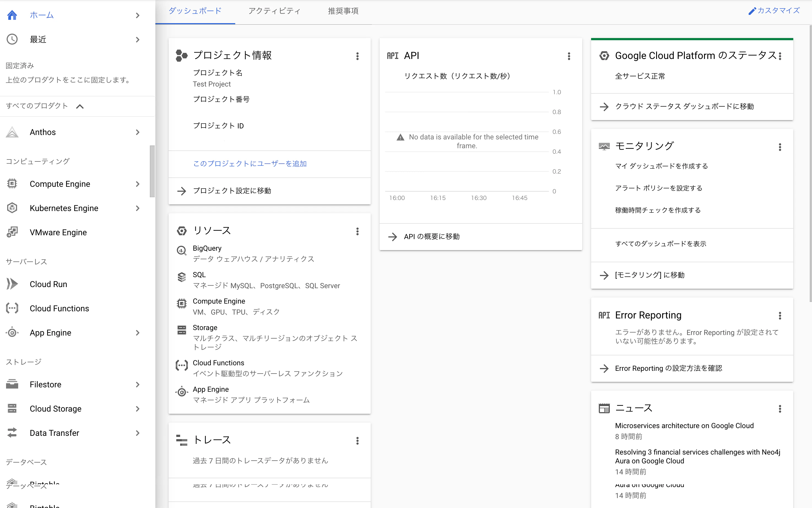Click このプロジェクトにユーザーを追加 link

click(x=250, y=164)
